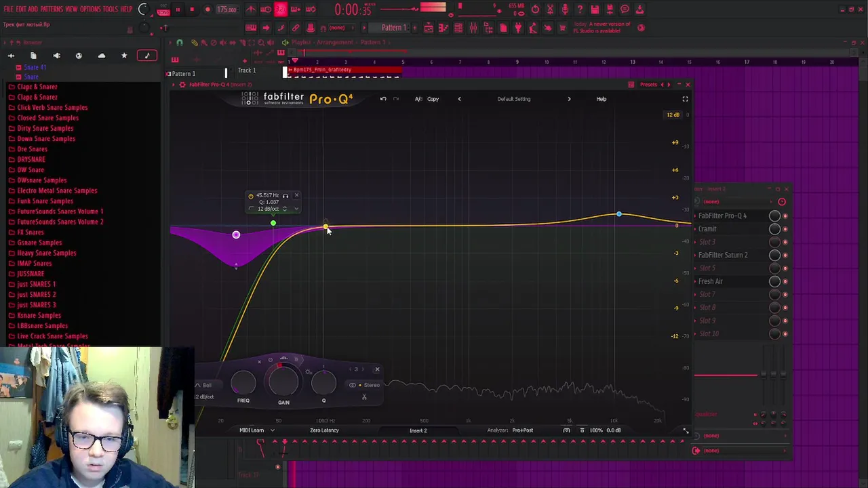This screenshot has height=488, width=868.
Task: Click the GAIN knob
Action: click(x=283, y=382)
